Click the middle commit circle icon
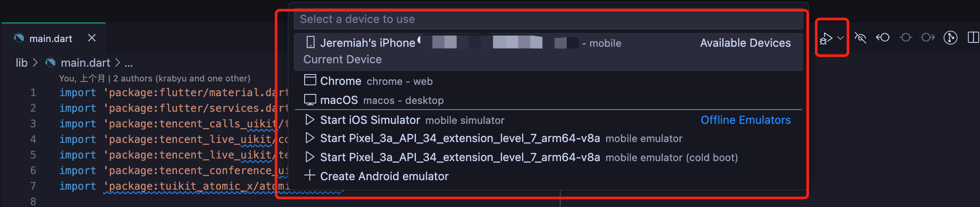 coord(905,38)
